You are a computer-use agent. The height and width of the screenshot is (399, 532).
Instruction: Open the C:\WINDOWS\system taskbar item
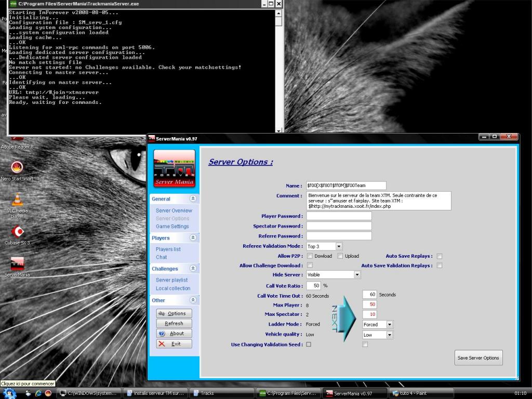[x=88, y=393]
